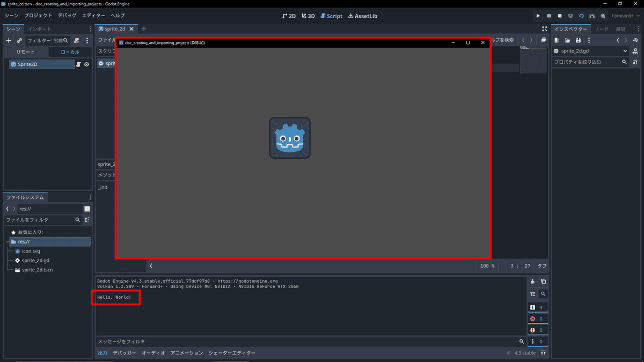The width and height of the screenshot is (644, 362).
Task: Click the attach script icon in scene dock
Action: (77, 40)
